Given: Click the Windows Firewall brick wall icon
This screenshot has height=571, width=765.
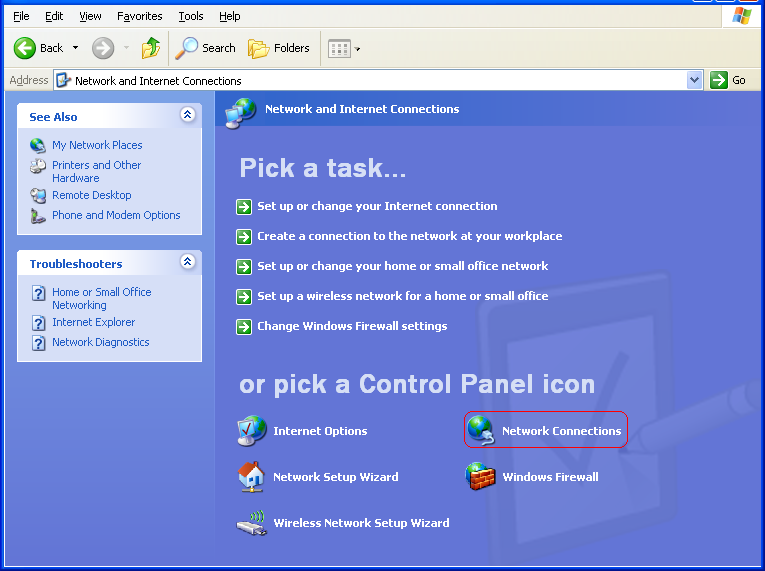Looking at the screenshot, I should 481,476.
